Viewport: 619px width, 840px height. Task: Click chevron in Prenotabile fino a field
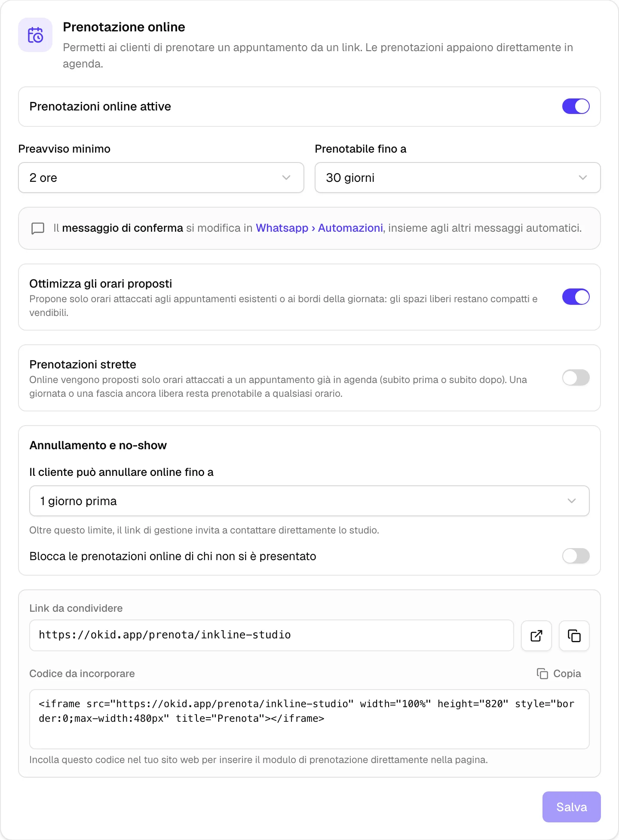pyautogui.click(x=583, y=178)
